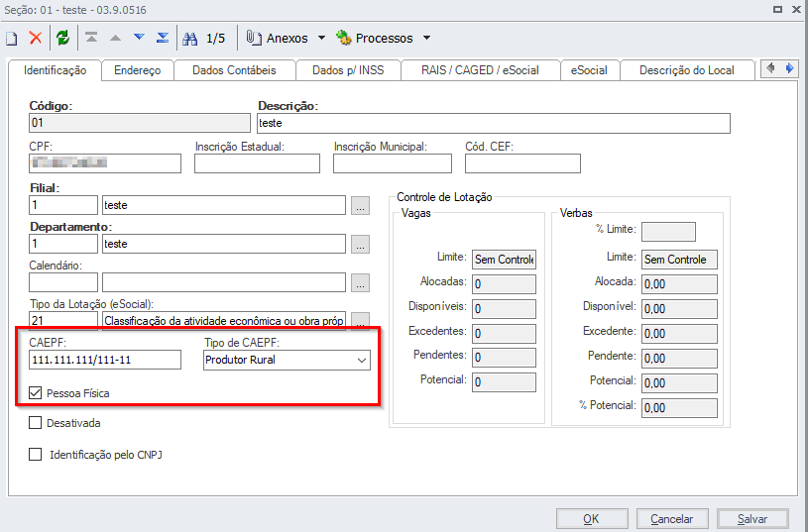Click the Inscrição Estadual field
This screenshot has width=808, height=532.
257,163
